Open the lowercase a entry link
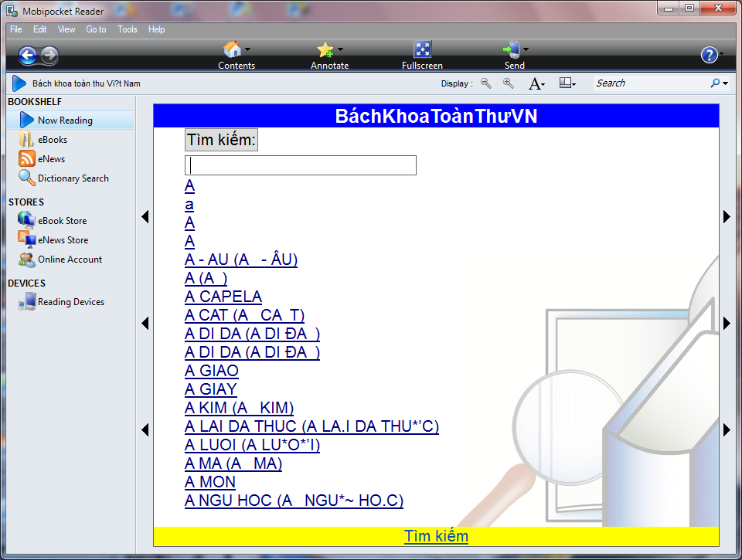Viewport: 742px width, 560px height. coord(189,205)
